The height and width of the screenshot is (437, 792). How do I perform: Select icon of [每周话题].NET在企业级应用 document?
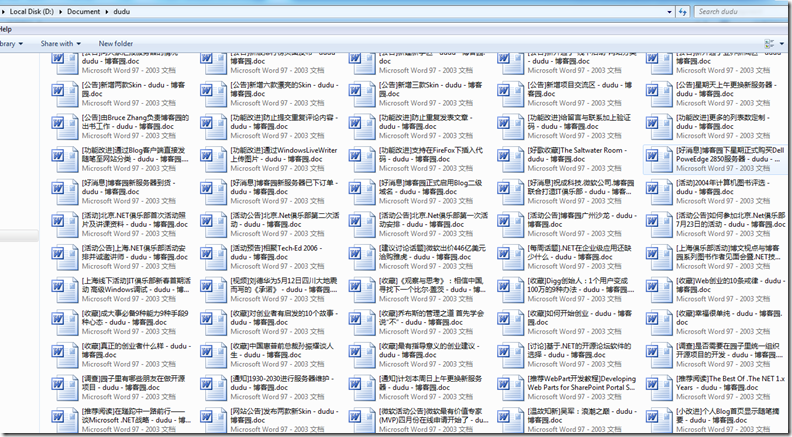[x=510, y=258]
